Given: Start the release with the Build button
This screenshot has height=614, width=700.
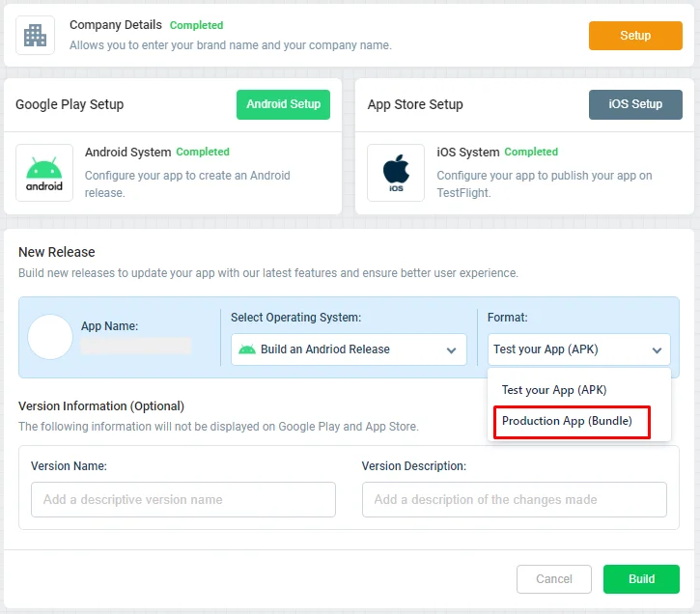Looking at the screenshot, I should coord(641,579).
